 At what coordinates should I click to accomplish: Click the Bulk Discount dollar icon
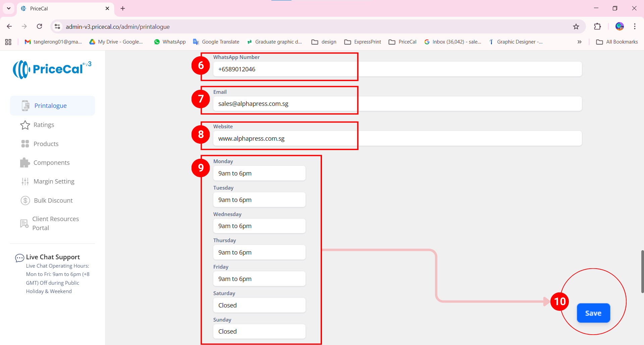(25, 200)
